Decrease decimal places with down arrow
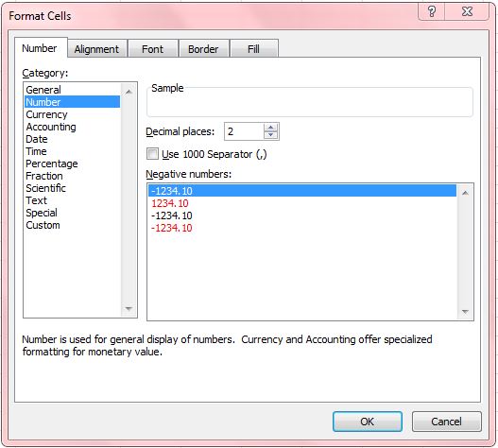498x448 pixels. coord(270,135)
